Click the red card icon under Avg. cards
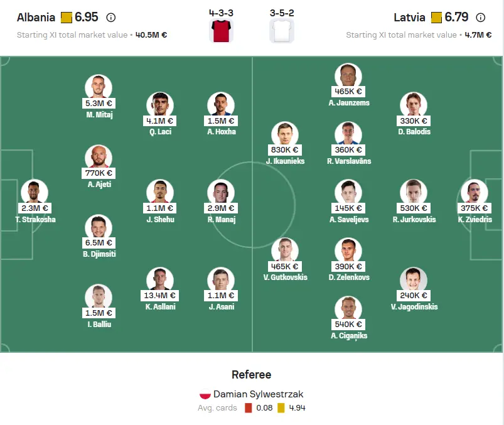 coord(248,408)
